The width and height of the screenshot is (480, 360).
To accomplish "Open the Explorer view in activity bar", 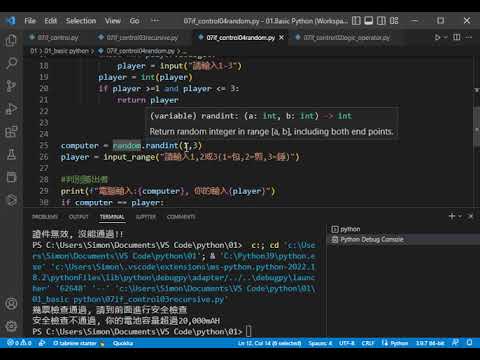I will tap(11, 41).
